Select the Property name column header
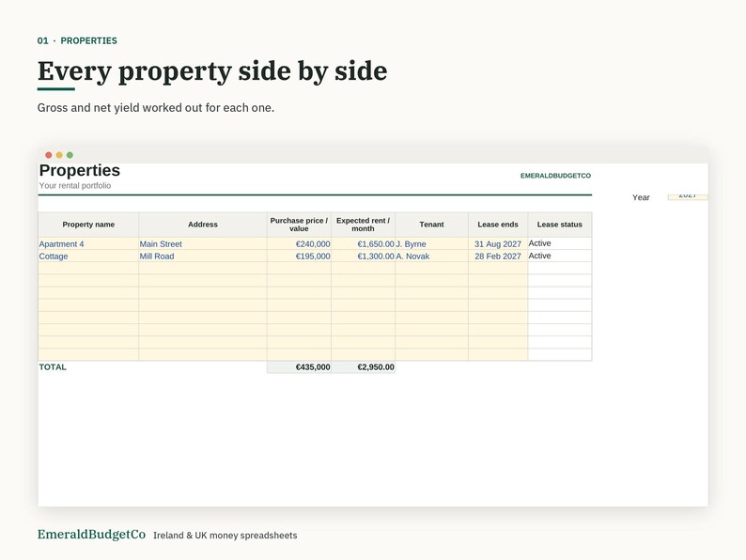Screen dimensions: 746x560 88,225
